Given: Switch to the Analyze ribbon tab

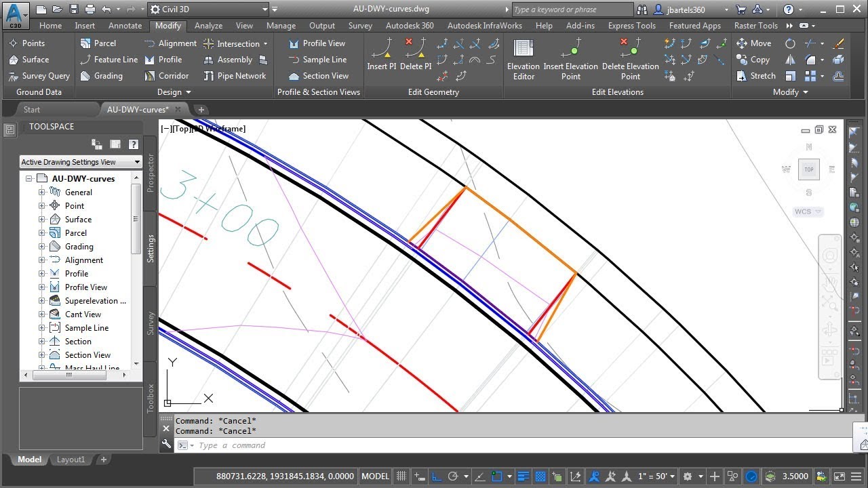Looking at the screenshot, I should [x=208, y=26].
